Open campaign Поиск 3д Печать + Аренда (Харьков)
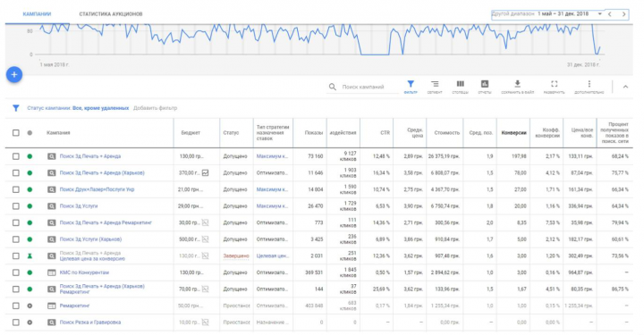The image size is (644, 335). tap(102, 173)
